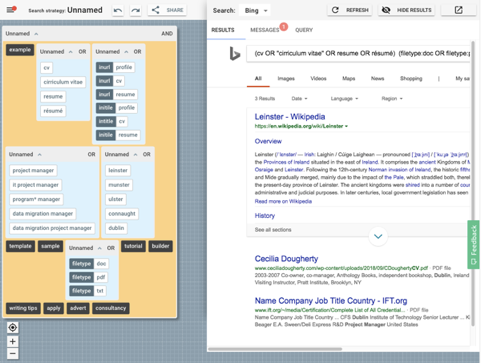Open the Name Company Job Title result
Viewport: 481px width, 363px height.
(331, 301)
